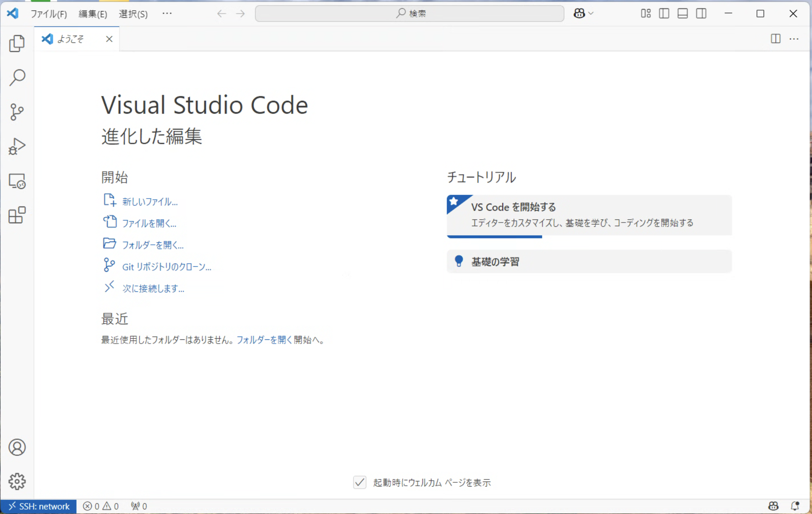Click the star badge on VS Code を開始する
The height and width of the screenshot is (514, 812).
click(454, 201)
